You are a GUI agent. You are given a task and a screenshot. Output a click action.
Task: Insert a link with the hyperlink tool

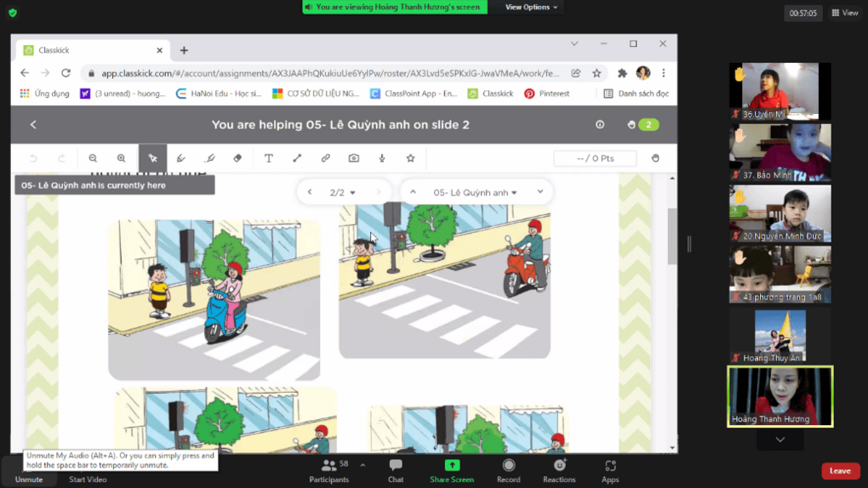pyautogui.click(x=325, y=158)
